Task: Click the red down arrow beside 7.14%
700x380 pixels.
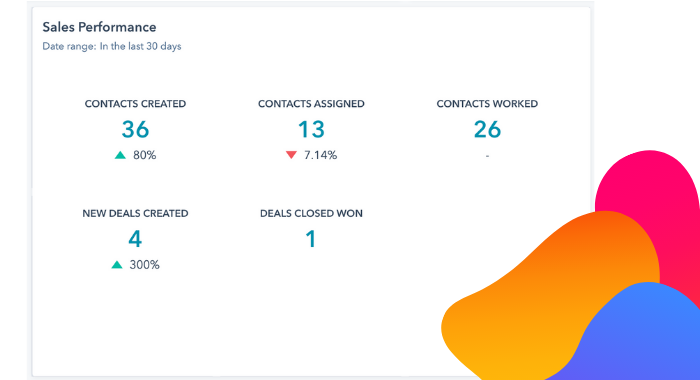Action: coord(291,155)
